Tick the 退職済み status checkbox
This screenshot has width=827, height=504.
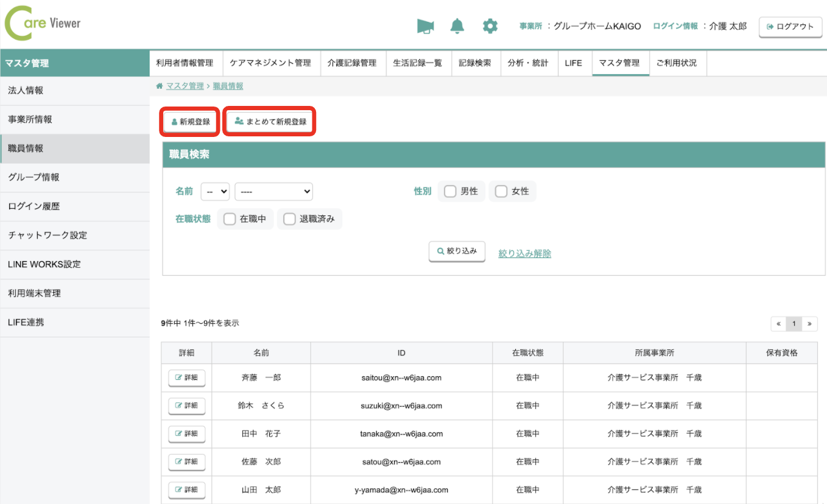click(x=289, y=219)
